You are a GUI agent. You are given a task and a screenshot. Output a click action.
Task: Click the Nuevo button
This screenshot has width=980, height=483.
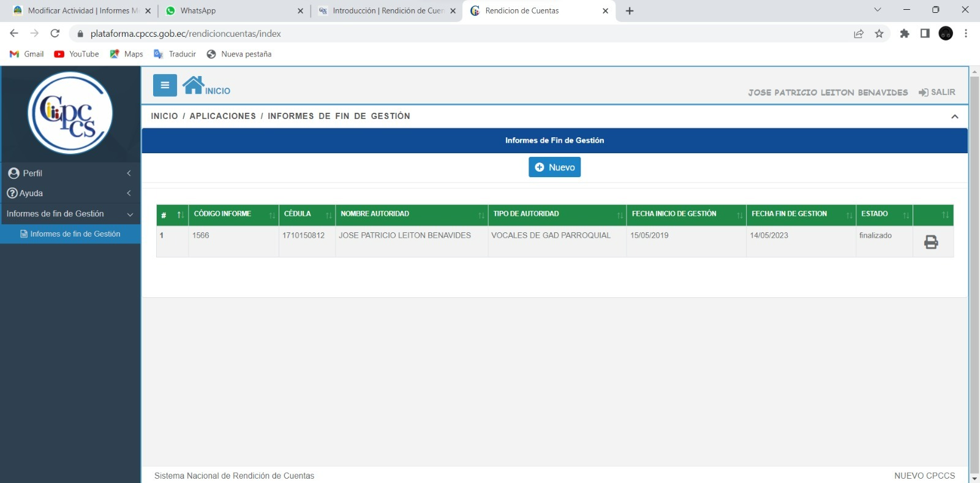(554, 167)
